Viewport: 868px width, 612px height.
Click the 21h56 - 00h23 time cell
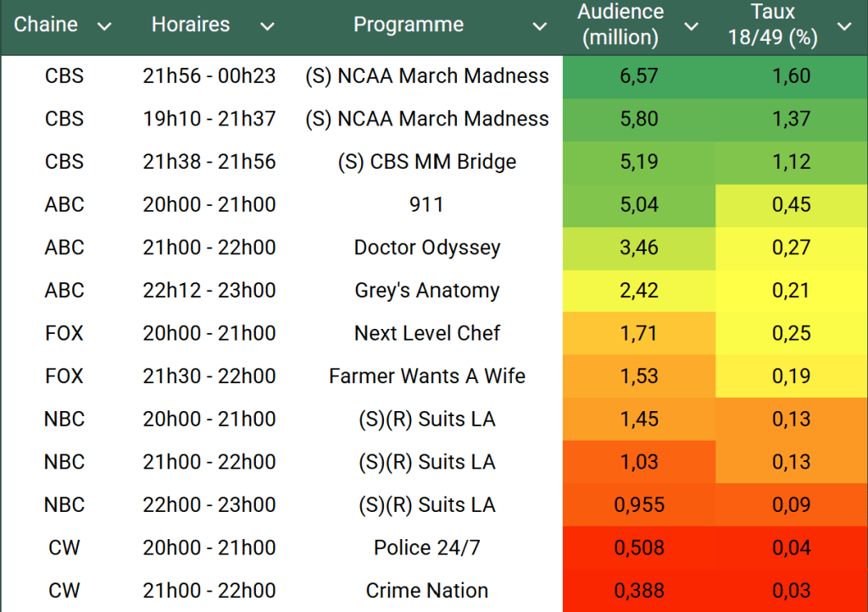pyautogui.click(x=209, y=76)
